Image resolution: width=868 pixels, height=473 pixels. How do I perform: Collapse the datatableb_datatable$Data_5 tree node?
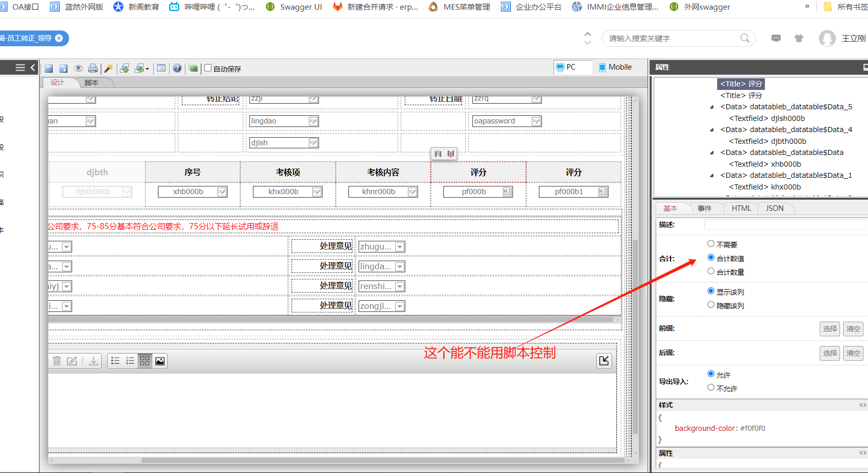click(712, 107)
